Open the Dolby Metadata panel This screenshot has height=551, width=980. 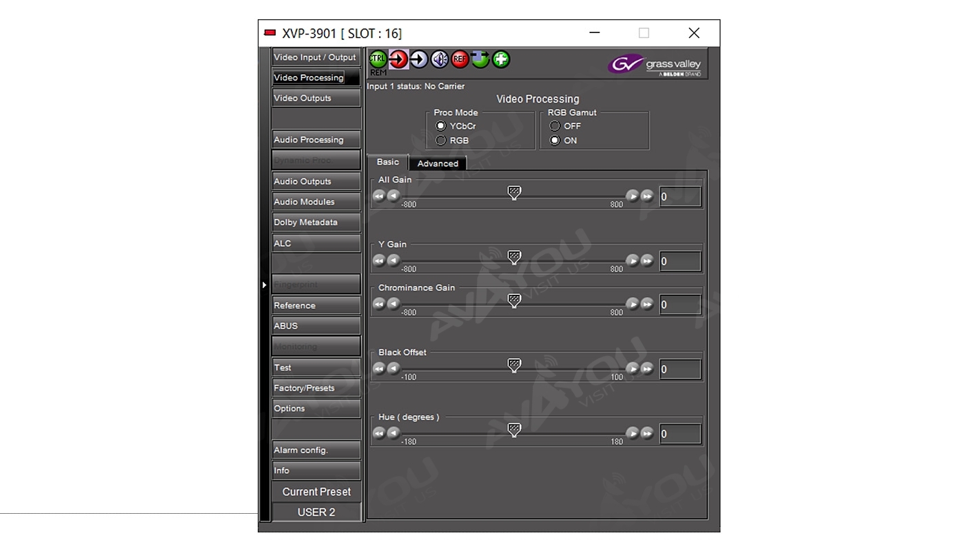tap(316, 222)
